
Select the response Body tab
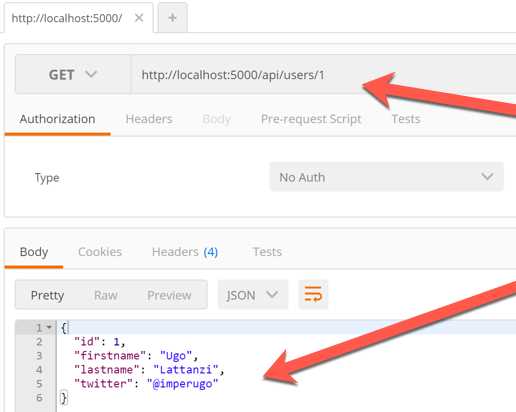34,252
